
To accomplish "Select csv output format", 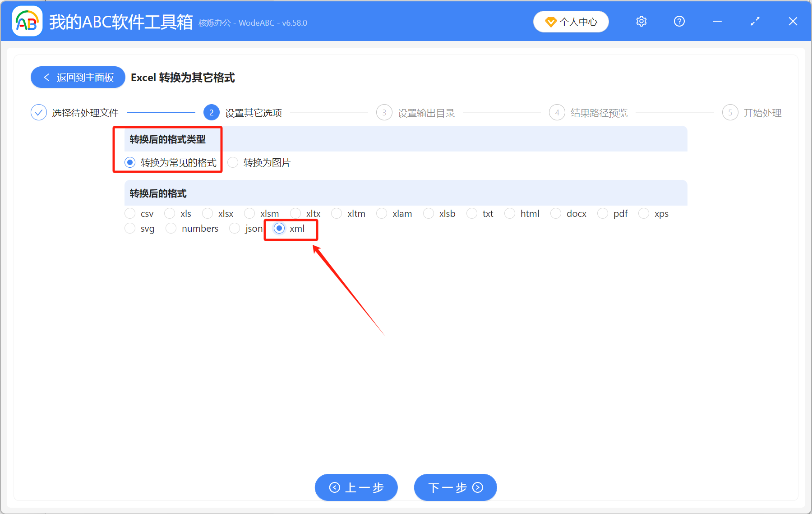I will click(x=130, y=213).
